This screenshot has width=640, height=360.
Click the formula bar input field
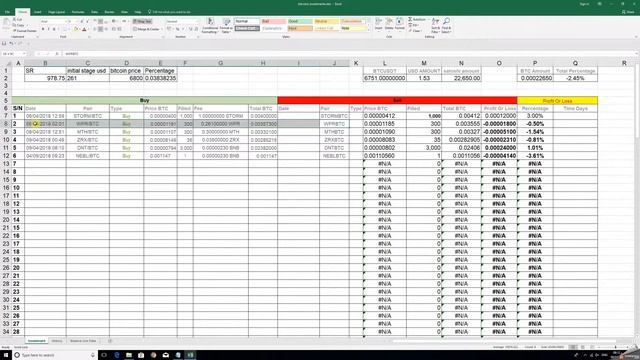tap(349, 53)
